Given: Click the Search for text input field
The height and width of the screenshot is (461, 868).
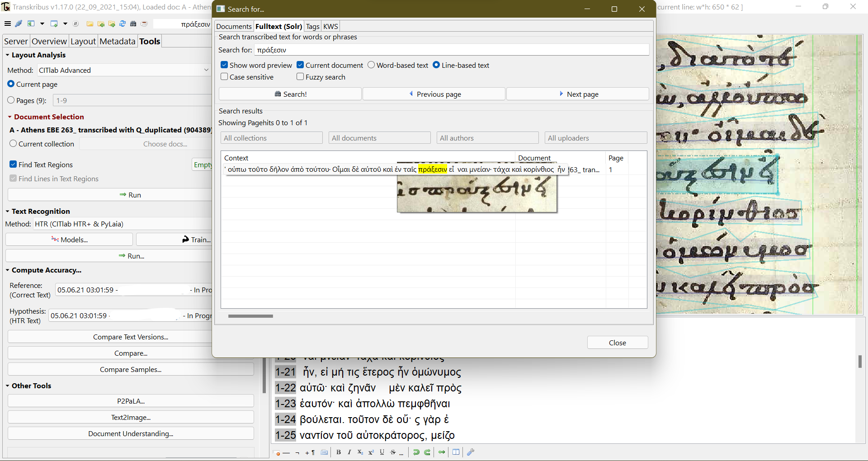Looking at the screenshot, I should click(452, 50).
